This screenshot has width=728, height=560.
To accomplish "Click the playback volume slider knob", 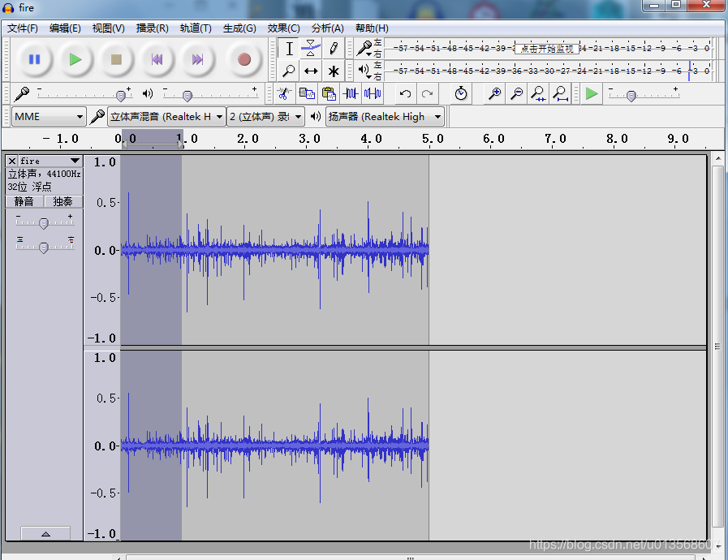I will [187, 96].
